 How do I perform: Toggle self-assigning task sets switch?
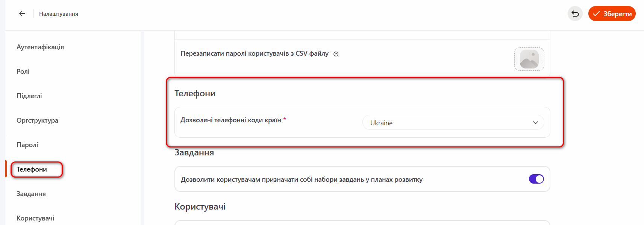point(536,179)
